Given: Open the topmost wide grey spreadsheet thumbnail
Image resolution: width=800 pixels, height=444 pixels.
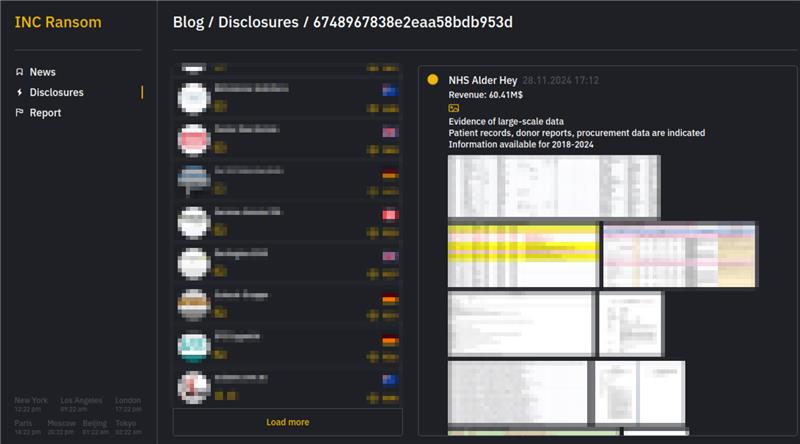Looking at the screenshot, I should pos(554,186).
